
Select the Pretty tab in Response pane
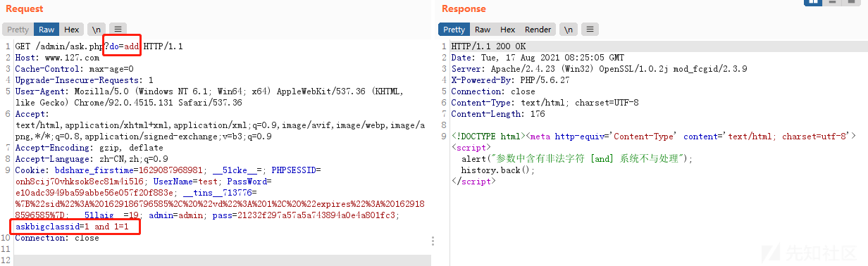[454, 30]
